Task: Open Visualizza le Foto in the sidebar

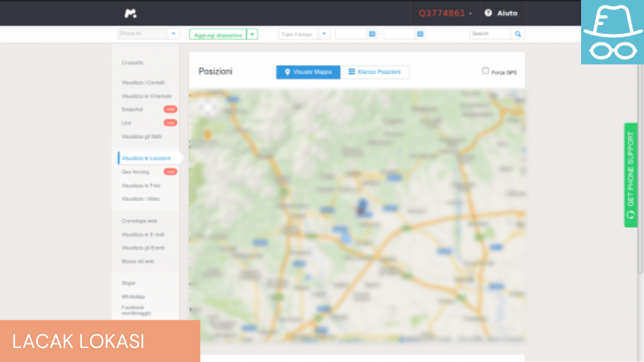Action: point(141,186)
